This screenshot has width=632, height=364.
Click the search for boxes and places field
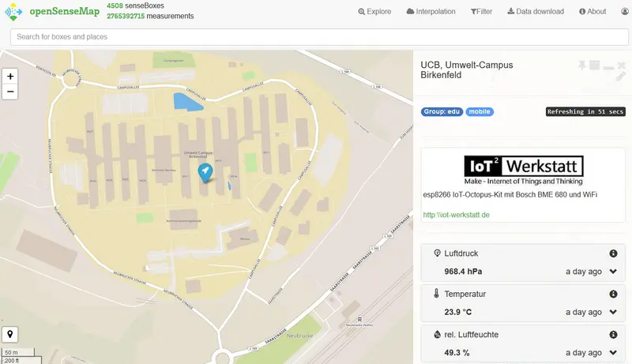(316, 37)
